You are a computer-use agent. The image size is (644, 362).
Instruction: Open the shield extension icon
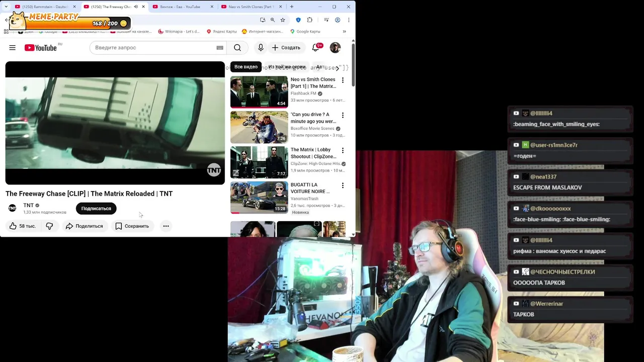pyautogui.click(x=298, y=20)
